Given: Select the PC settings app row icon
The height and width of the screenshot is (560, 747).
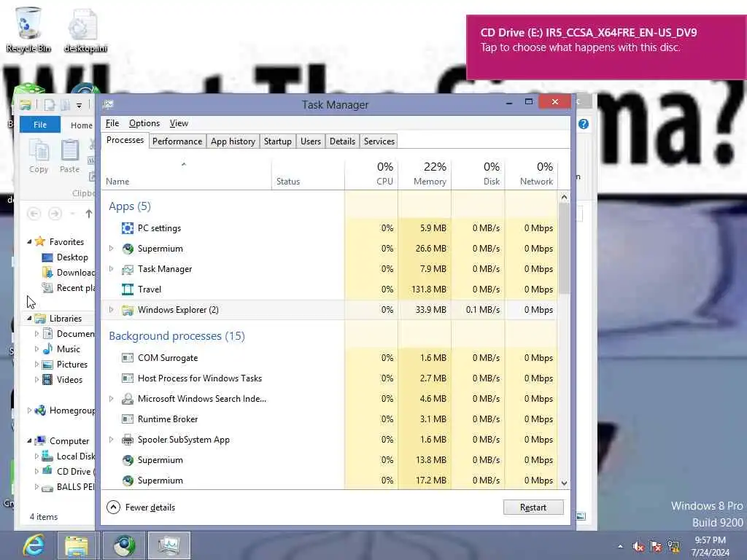Looking at the screenshot, I should coord(127,228).
